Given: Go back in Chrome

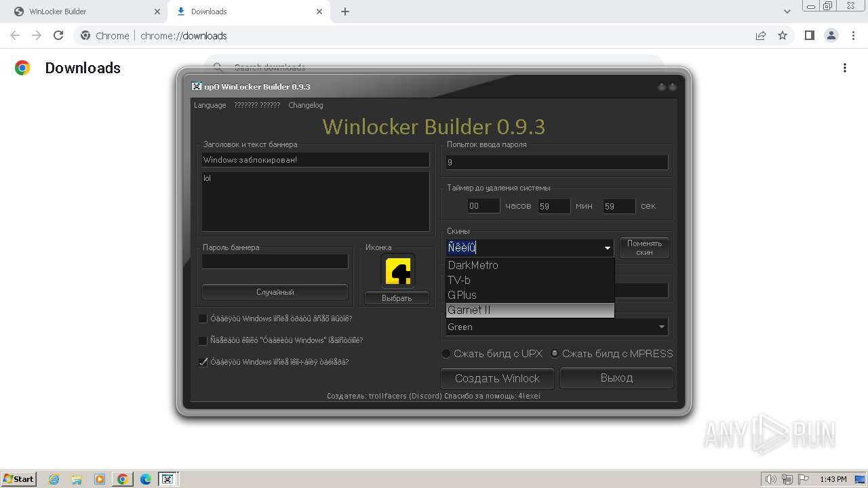Looking at the screenshot, I should tap(15, 35).
